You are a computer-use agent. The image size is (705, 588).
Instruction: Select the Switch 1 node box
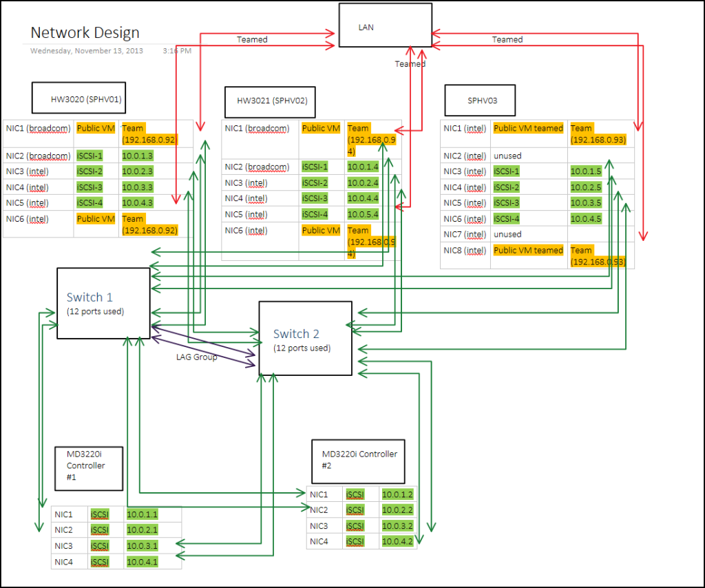point(103,303)
